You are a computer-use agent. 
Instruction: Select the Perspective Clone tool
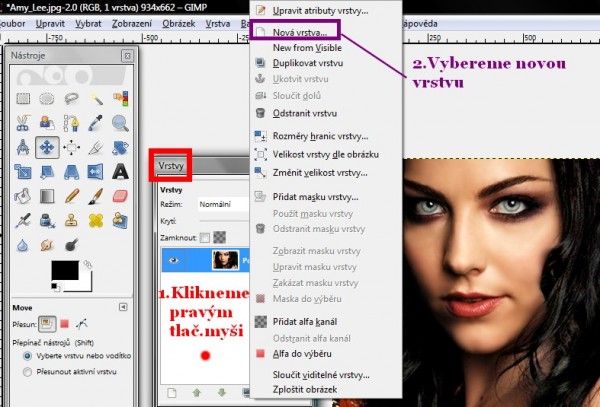pyautogui.click(x=120, y=221)
